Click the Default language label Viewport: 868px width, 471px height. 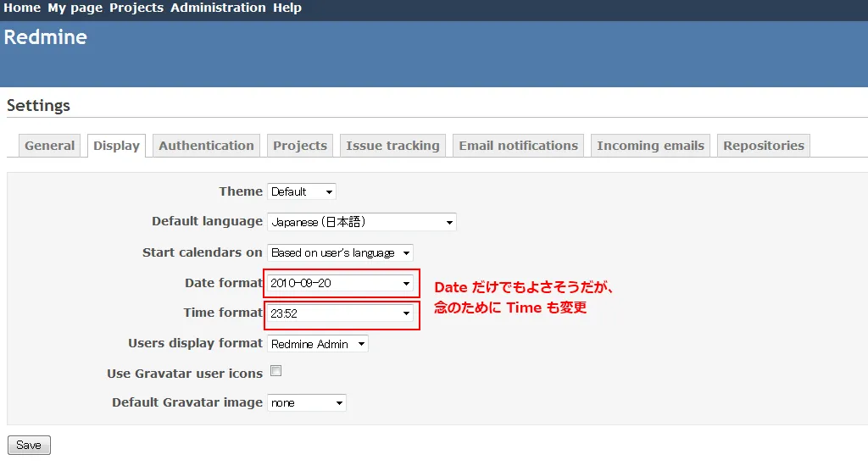click(207, 221)
